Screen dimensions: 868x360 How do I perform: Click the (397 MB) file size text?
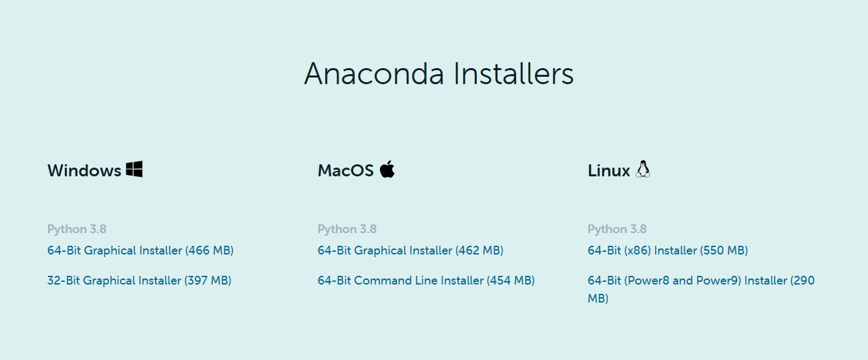pos(208,281)
